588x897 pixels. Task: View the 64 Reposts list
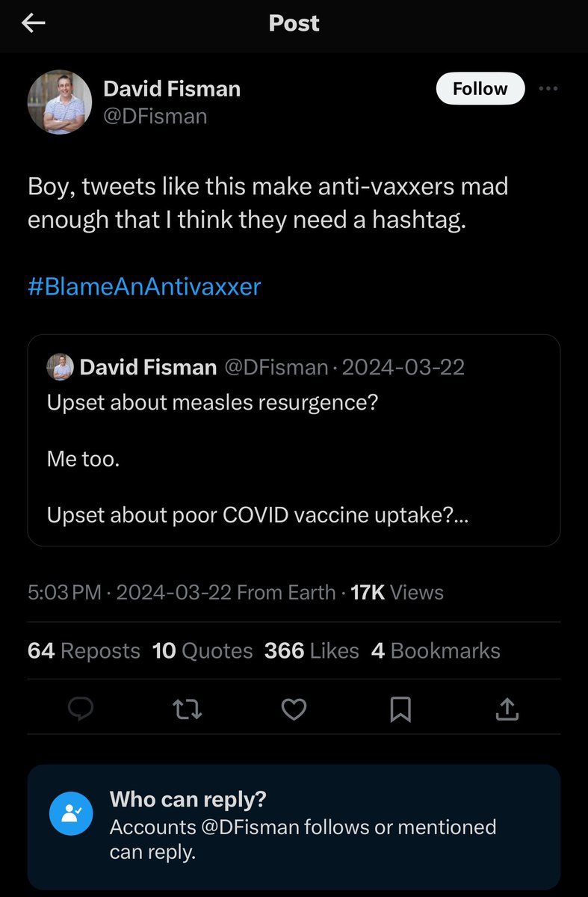[x=84, y=650]
